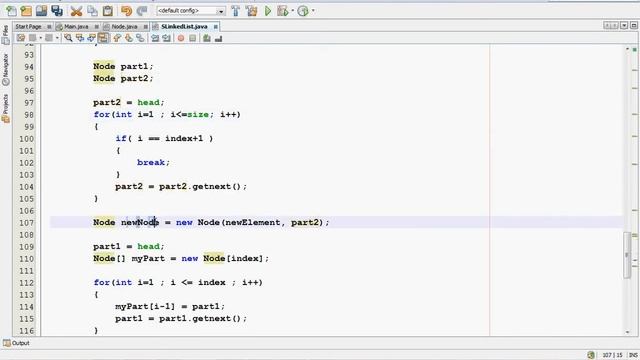Click the green file status indicator square

(635, 49)
